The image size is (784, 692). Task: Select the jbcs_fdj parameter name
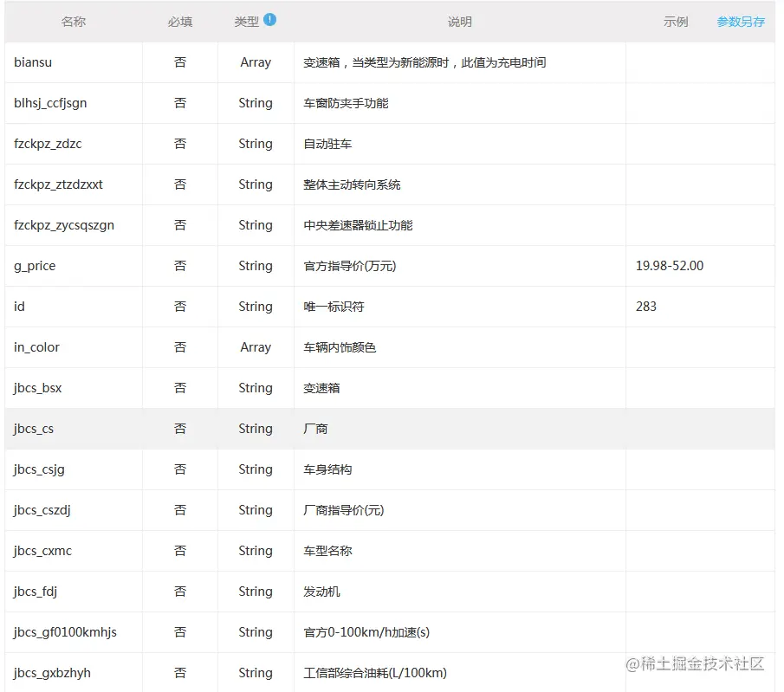[36, 592]
